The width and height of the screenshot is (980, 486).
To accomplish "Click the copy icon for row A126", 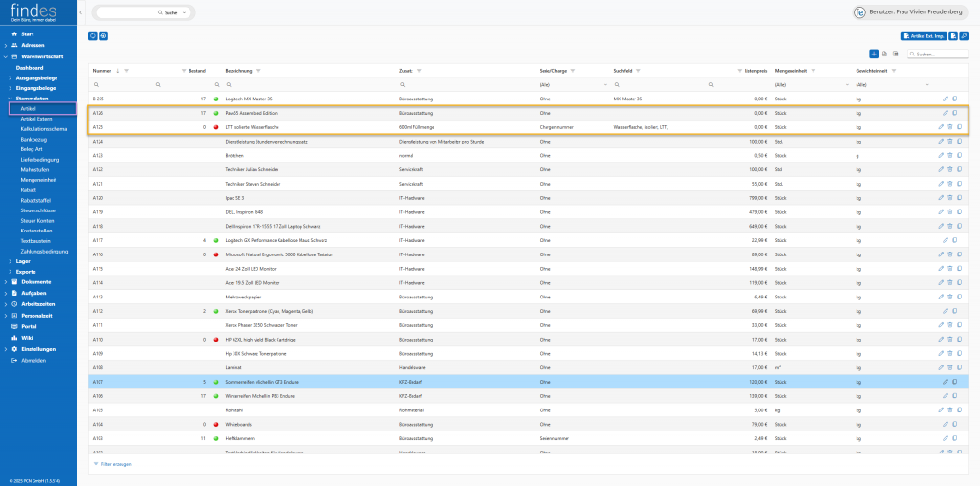I will pyautogui.click(x=954, y=113).
